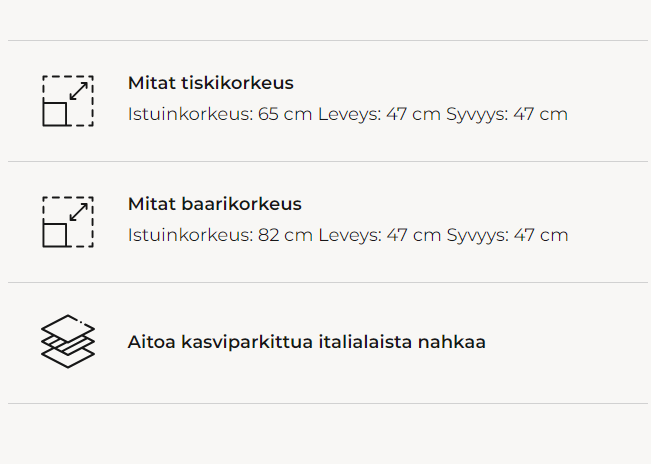The image size is (651, 464).
Task: Click "Syvyys: 47 cm" under Mitat tiskikorkeus
Action: pyautogui.click(x=507, y=114)
